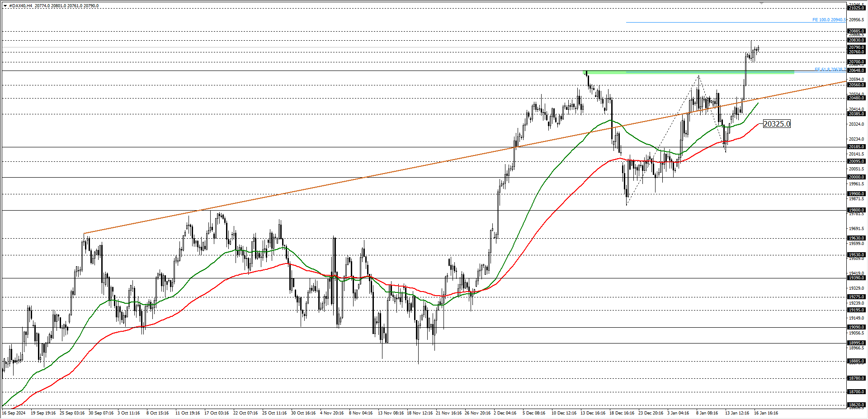868x419 pixels.
Task: Click the 19275.0 price level tag
Action: click(x=856, y=297)
